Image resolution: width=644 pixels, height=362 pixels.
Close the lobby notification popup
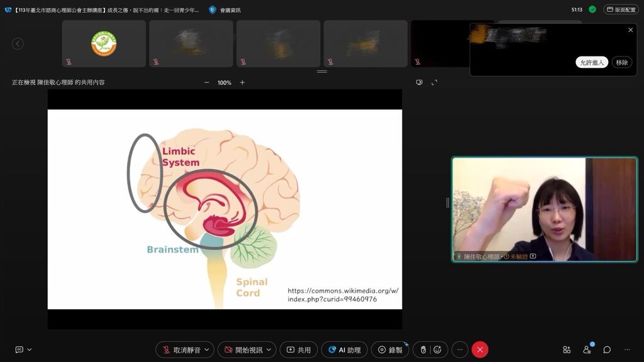click(x=630, y=30)
